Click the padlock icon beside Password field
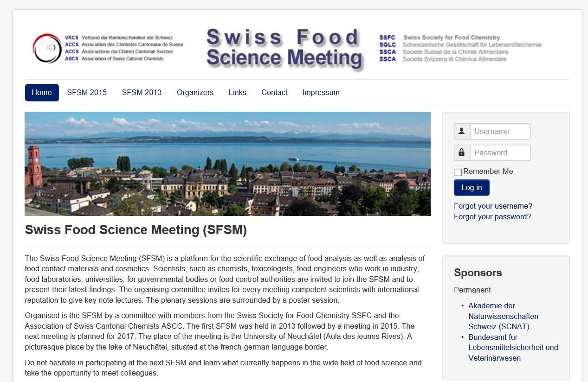 (461, 153)
